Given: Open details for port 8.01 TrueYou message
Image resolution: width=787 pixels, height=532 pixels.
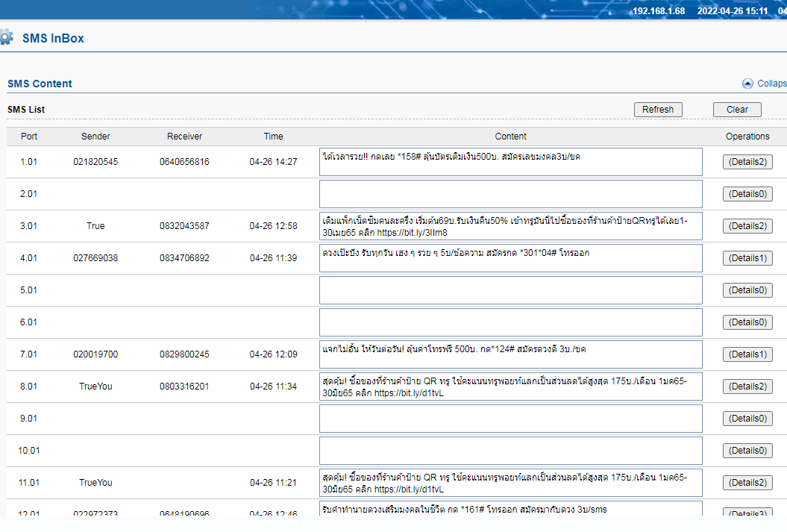Looking at the screenshot, I should [x=747, y=387].
